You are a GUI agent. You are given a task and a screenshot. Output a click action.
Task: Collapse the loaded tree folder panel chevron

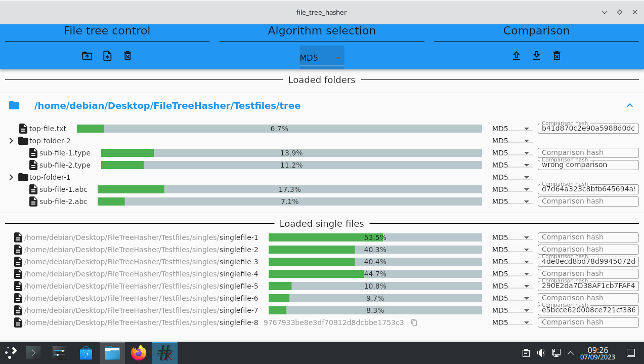(x=629, y=106)
